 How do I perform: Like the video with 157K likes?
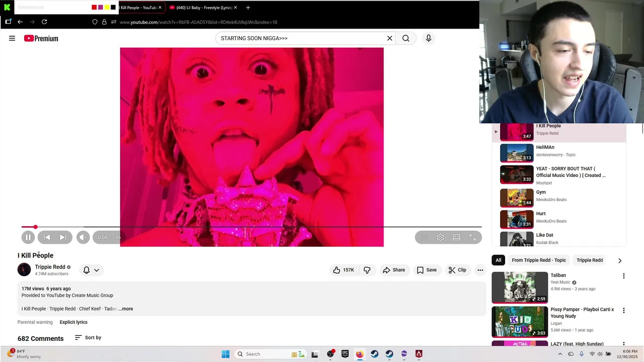[x=343, y=270]
